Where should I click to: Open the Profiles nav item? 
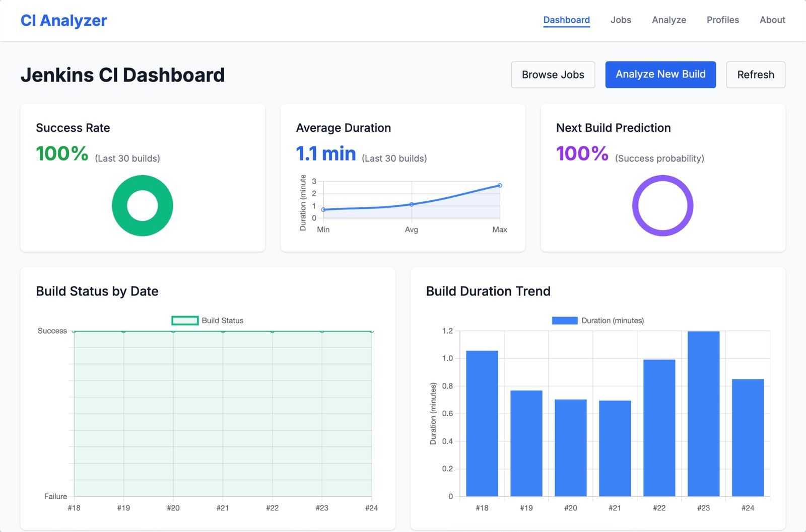(x=722, y=20)
